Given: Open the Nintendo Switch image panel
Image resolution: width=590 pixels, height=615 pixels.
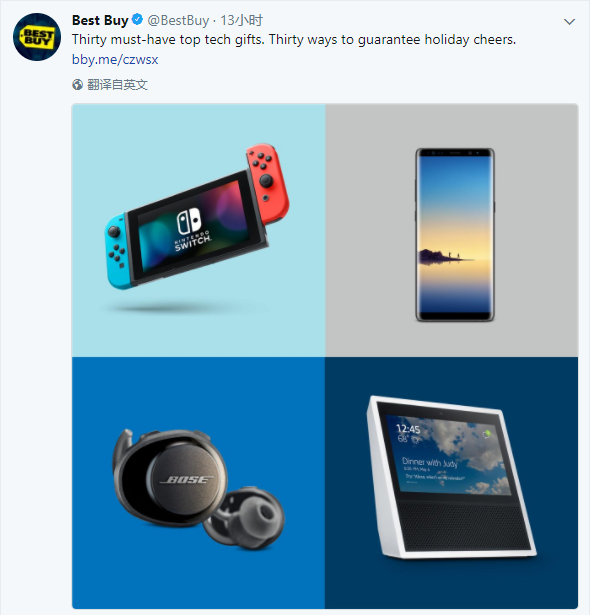Looking at the screenshot, I should coord(198,230).
